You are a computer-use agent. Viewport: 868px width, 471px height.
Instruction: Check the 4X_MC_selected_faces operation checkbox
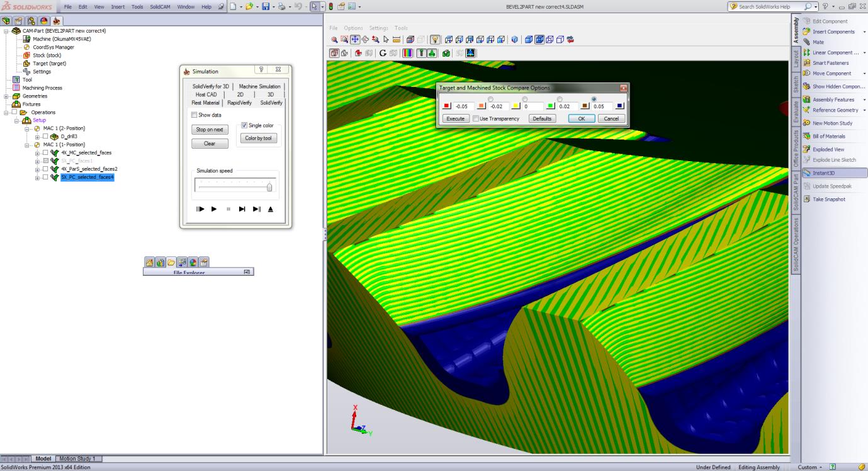pos(45,153)
